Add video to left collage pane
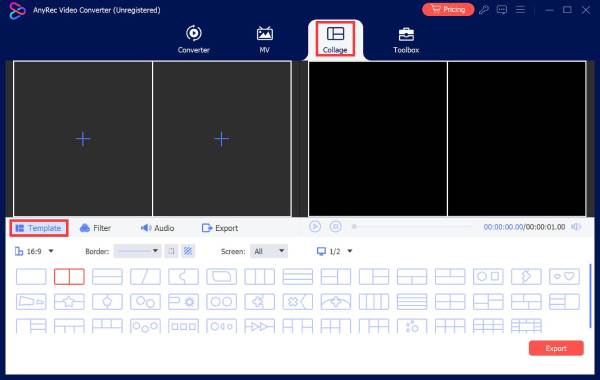Image resolution: width=600 pixels, height=380 pixels. click(83, 139)
